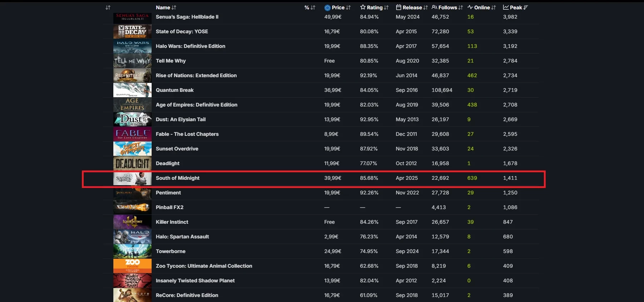Click the Fable Lost Chapters thumbnail
Screen dimensions: 644x302
[x=132, y=134]
